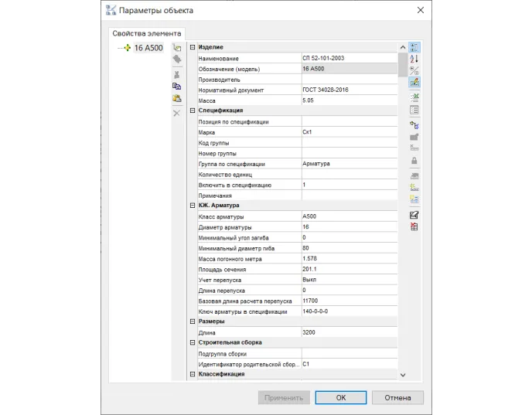The height and width of the screenshot is (415, 532).
Task: Select the 16 А500 tree item
Action: point(148,48)
